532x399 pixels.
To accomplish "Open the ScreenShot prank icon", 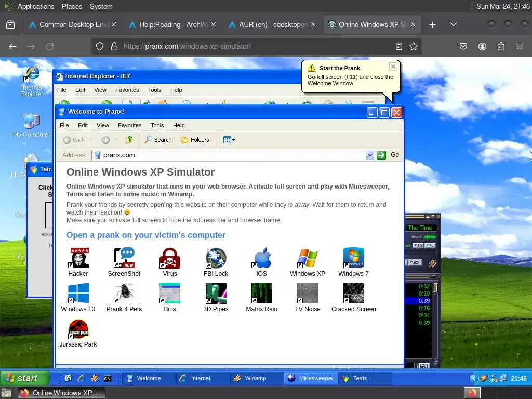I will (124, 258).
